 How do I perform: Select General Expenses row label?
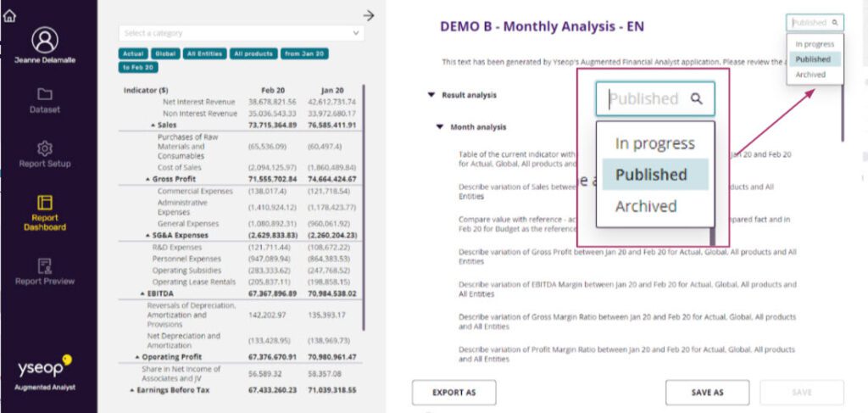[187, 224]
